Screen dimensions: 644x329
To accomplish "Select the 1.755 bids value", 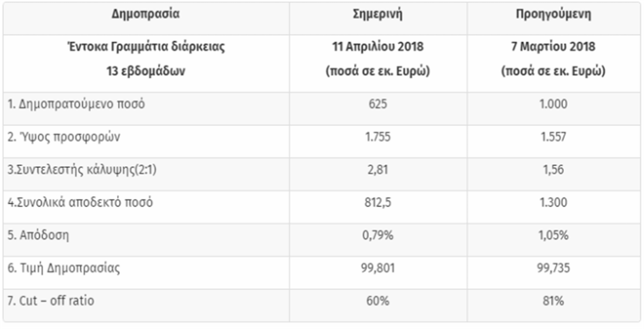I will point(378,138).
